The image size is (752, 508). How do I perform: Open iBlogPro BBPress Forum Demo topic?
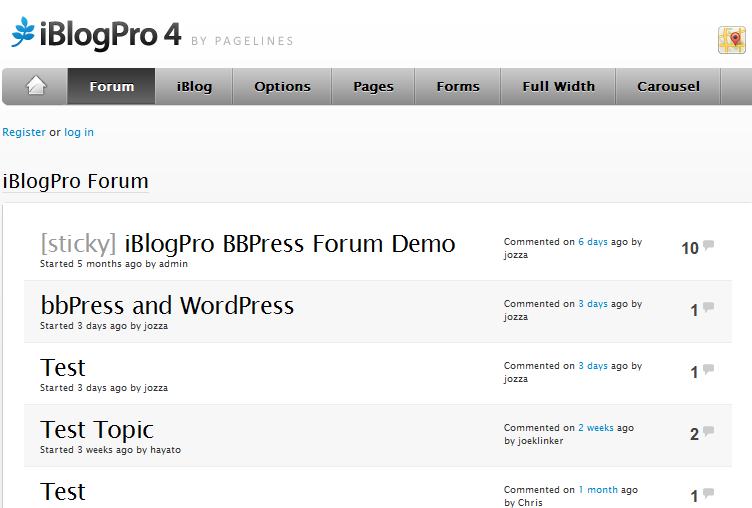point(290,244)
